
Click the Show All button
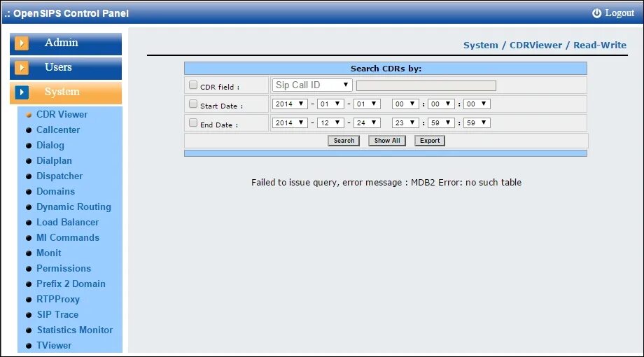coord(387,141)
